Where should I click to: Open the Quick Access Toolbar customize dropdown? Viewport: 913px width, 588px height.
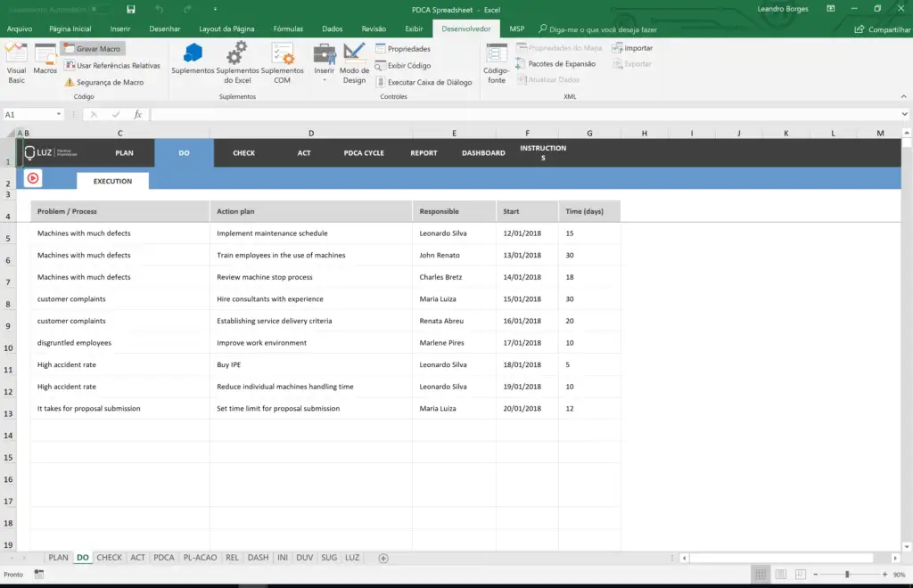[215, 9]
